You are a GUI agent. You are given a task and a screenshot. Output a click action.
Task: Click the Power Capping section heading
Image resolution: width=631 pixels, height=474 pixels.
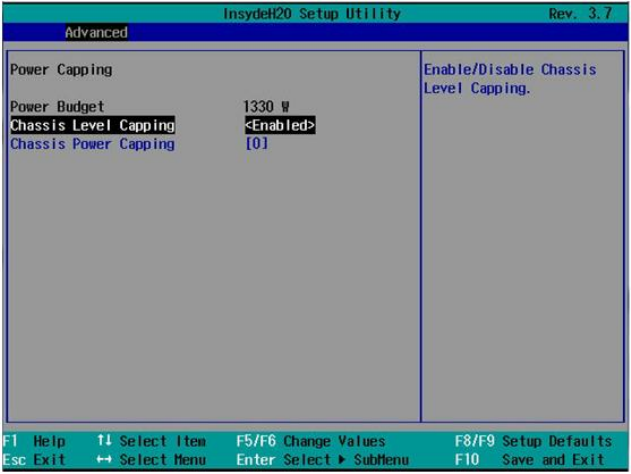[x=61, y=70]
